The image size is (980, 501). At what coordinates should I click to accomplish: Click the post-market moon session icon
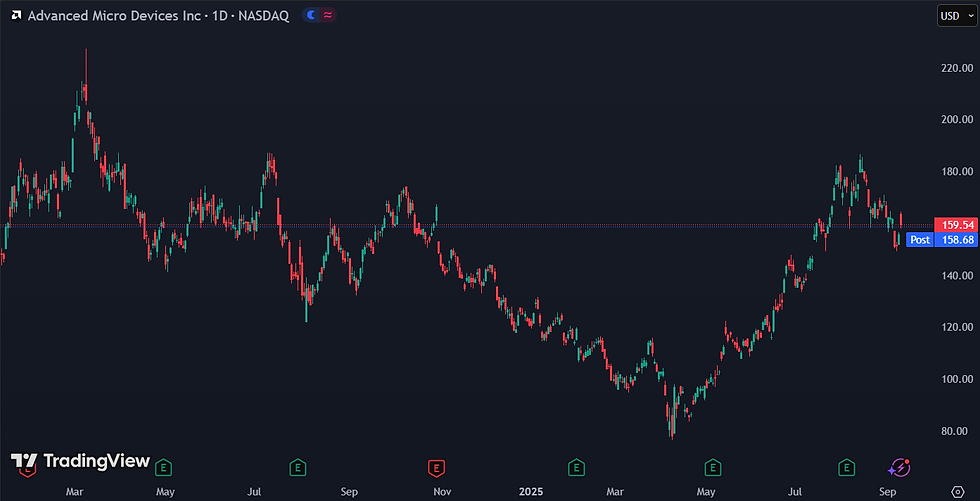pos(311,16)
